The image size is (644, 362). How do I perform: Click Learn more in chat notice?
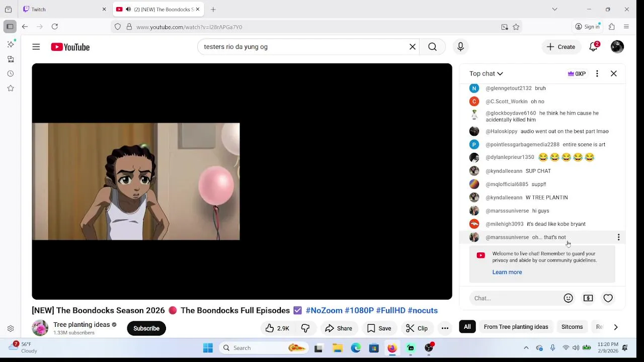click(507, 272)
